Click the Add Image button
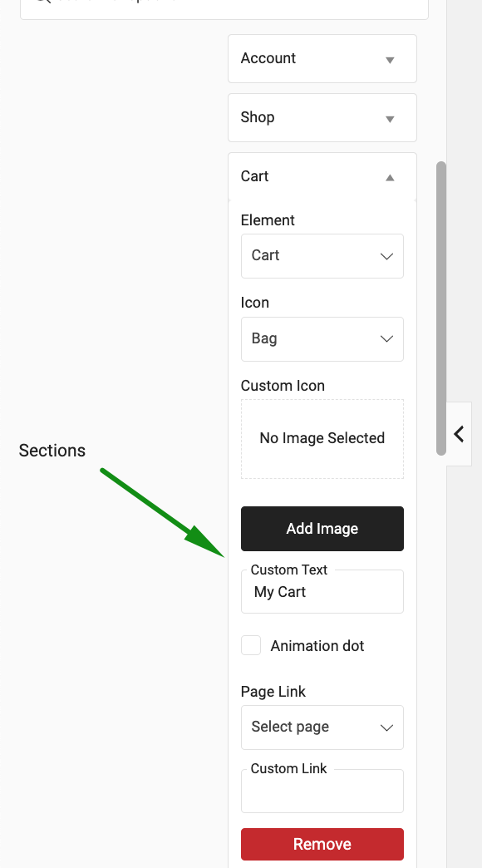Image resolution: width=482 pixels, height=868 pixels. (322, 529)
